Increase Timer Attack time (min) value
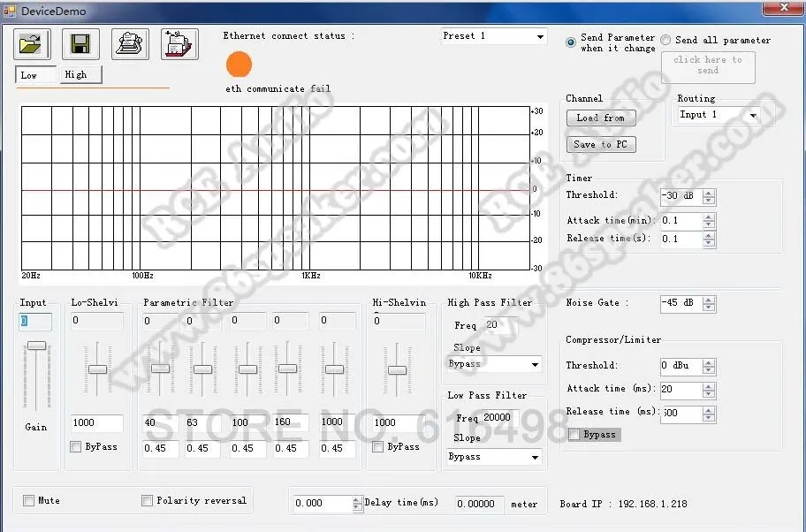This screenshot has width=806, height=532. 709,217
